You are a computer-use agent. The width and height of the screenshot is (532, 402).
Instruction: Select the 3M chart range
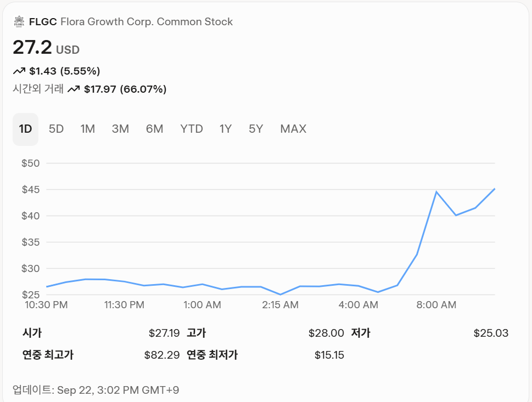pos(120,129)
